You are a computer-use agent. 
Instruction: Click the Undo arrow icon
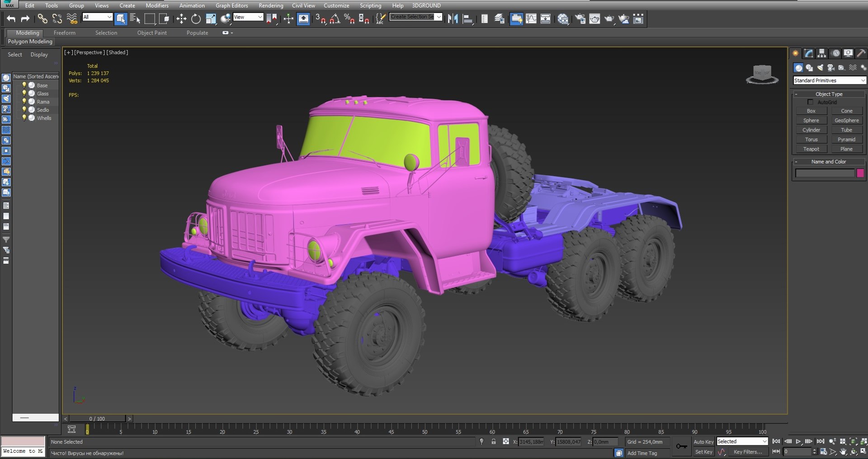pyautogui.click(x=11, y=19)
